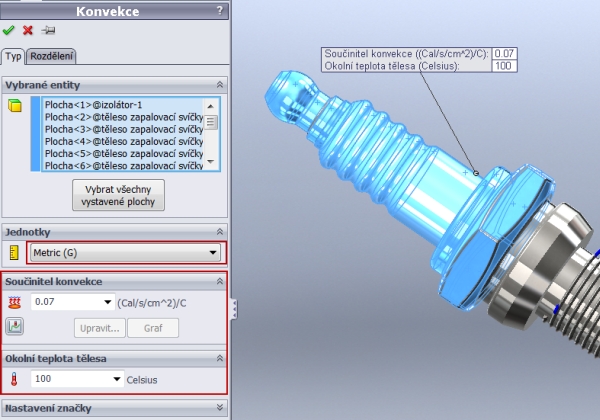600x420 pixels.
Task: Click the panel collapse handle on the splitter
Action: 234,309
